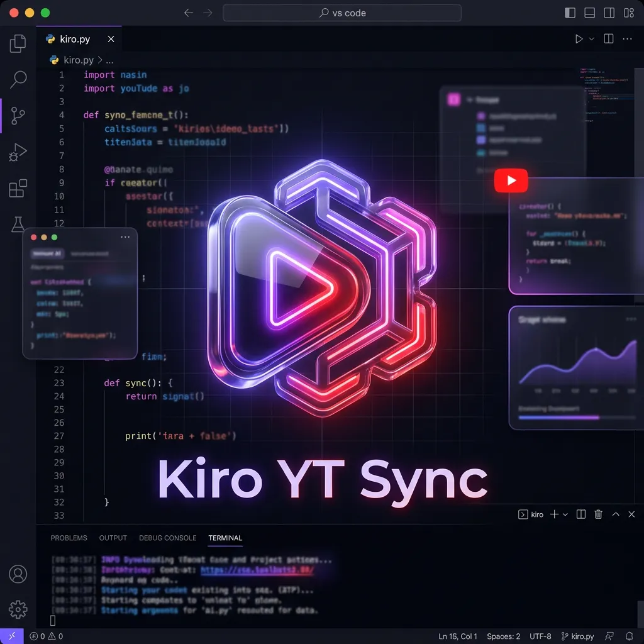Maximize the panel with the up chevron
This screenshot has width=644, height=644.
pos(616,514)
